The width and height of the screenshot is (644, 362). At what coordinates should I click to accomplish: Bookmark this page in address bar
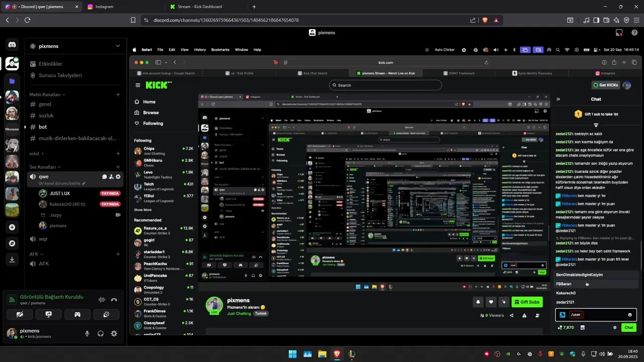pyautogui.click(x=133, y=20)
